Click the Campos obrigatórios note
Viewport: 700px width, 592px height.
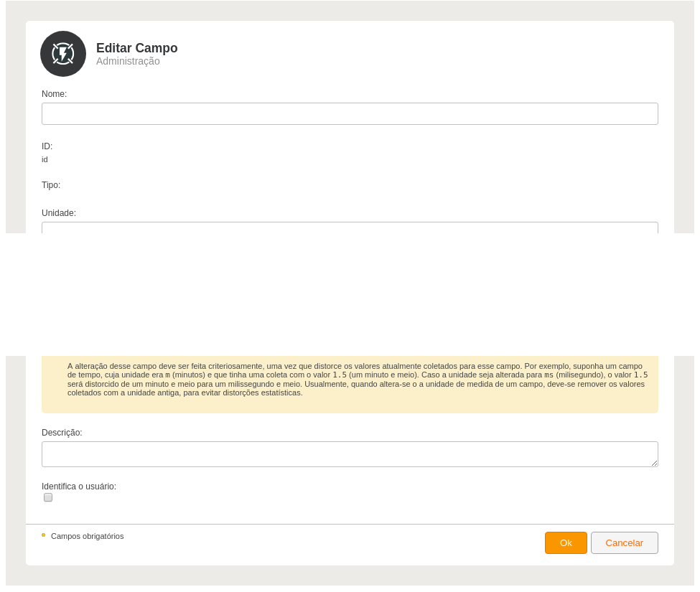87,536
